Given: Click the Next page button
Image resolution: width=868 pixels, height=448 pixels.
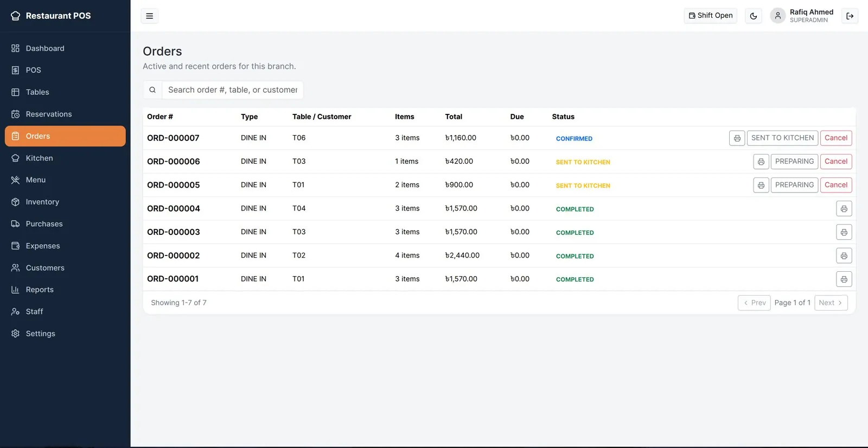Looking at the screenshot, I should point(831,303).
